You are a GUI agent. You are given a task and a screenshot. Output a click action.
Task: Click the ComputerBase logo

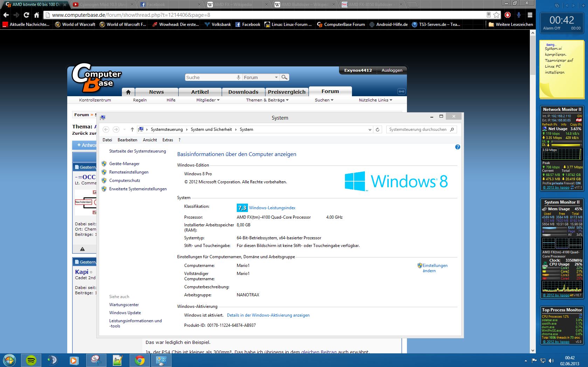(x=96, y=77)
